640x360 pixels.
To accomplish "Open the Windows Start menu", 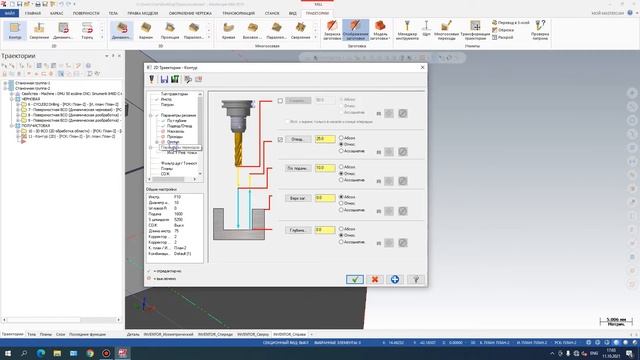I will [x=8, y=353].
